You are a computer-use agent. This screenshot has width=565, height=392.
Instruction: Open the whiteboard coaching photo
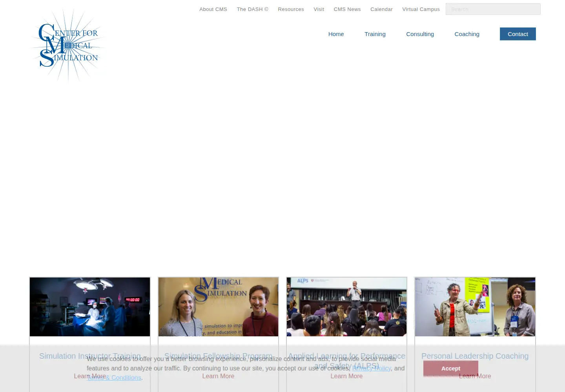coord(475,307)
